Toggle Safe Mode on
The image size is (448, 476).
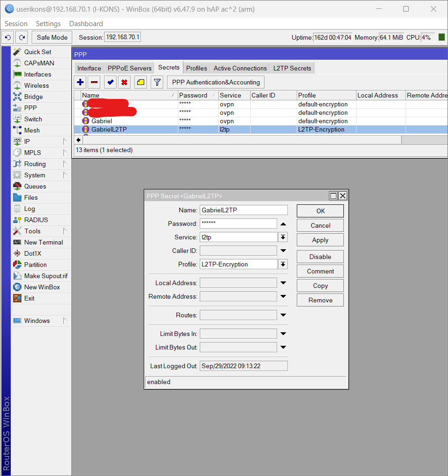51,37
